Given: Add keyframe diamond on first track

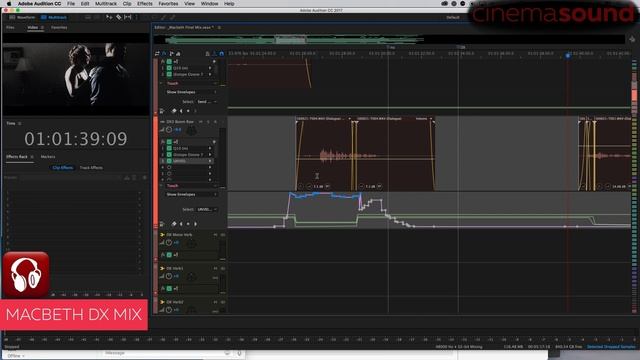Looking at the screenshot, I should (x=174, y=111).
